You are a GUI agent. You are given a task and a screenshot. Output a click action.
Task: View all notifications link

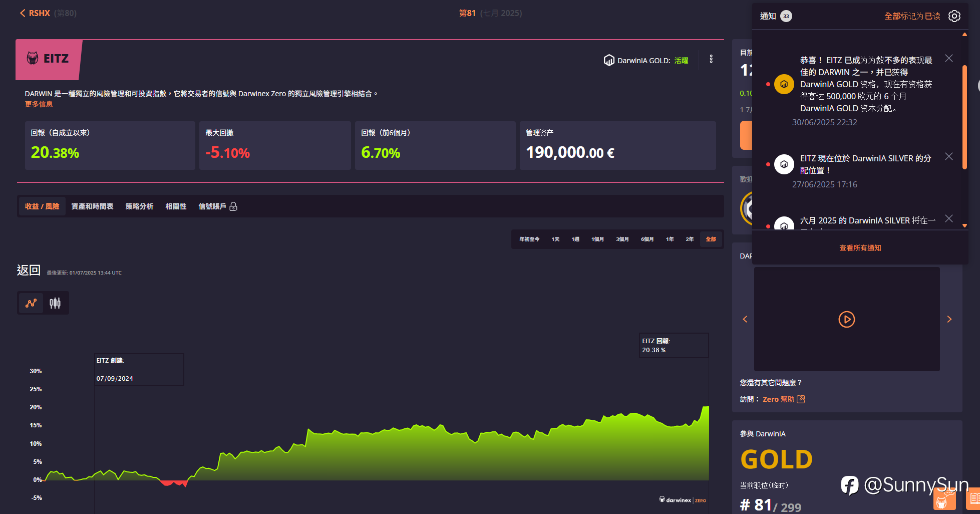[860, 248]
